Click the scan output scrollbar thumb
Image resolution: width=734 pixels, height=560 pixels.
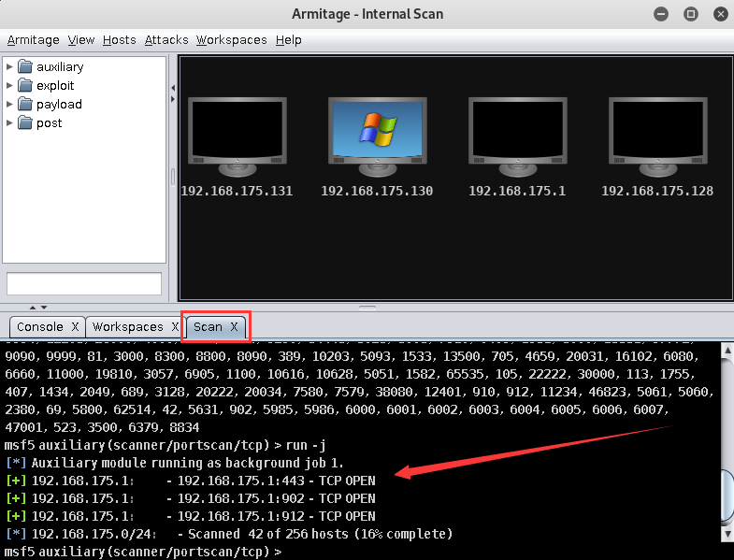click(727, 495)
